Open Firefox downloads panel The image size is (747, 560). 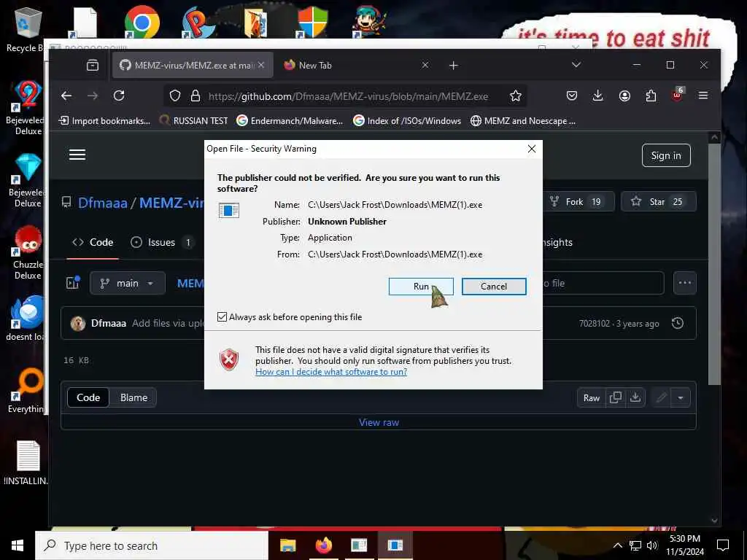point(598,96)
